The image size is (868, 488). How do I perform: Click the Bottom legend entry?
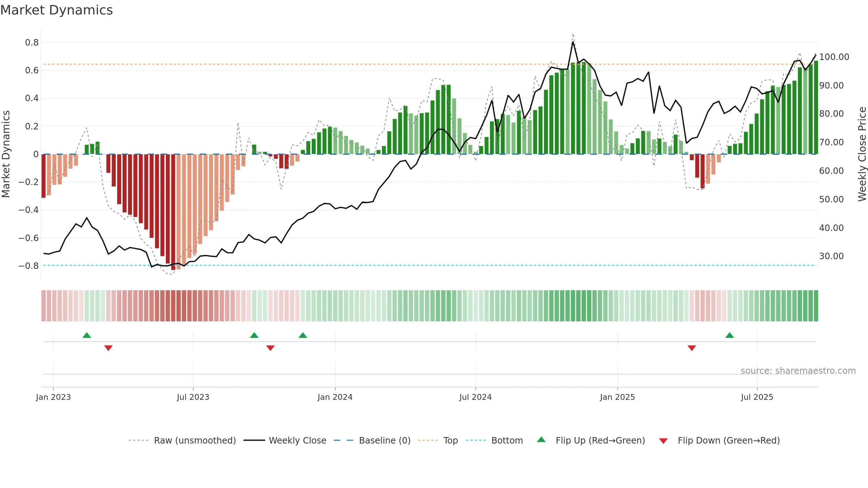[494, 440]
